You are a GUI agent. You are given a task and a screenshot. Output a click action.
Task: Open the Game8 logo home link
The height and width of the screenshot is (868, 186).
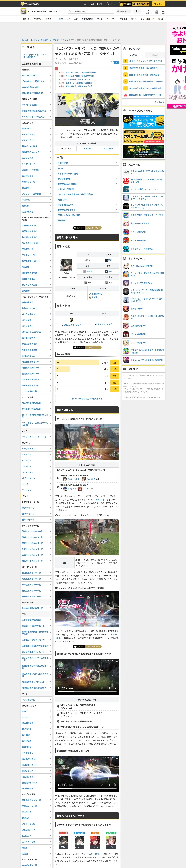click(29, 4)
